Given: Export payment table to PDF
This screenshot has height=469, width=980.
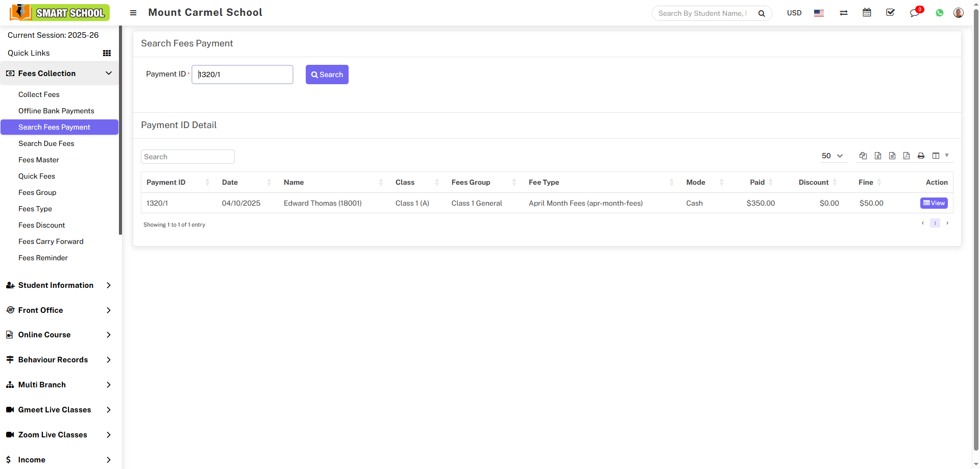Looking at the screenshot, I should click(907, 156).
